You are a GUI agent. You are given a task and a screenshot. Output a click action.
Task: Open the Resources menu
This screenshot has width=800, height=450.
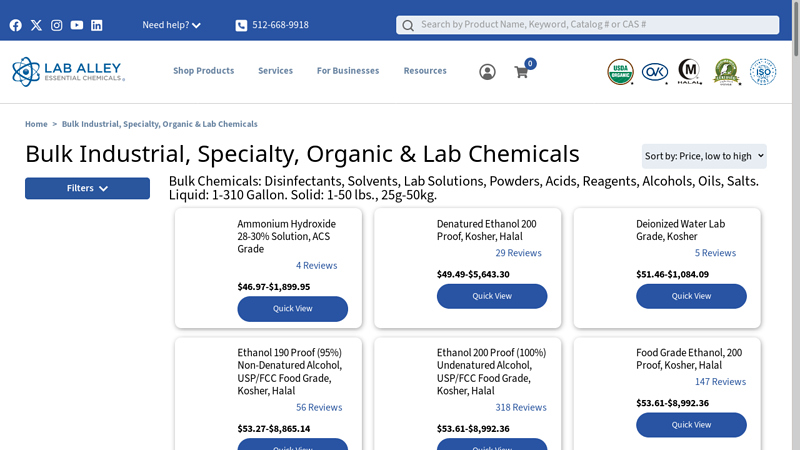425,71
